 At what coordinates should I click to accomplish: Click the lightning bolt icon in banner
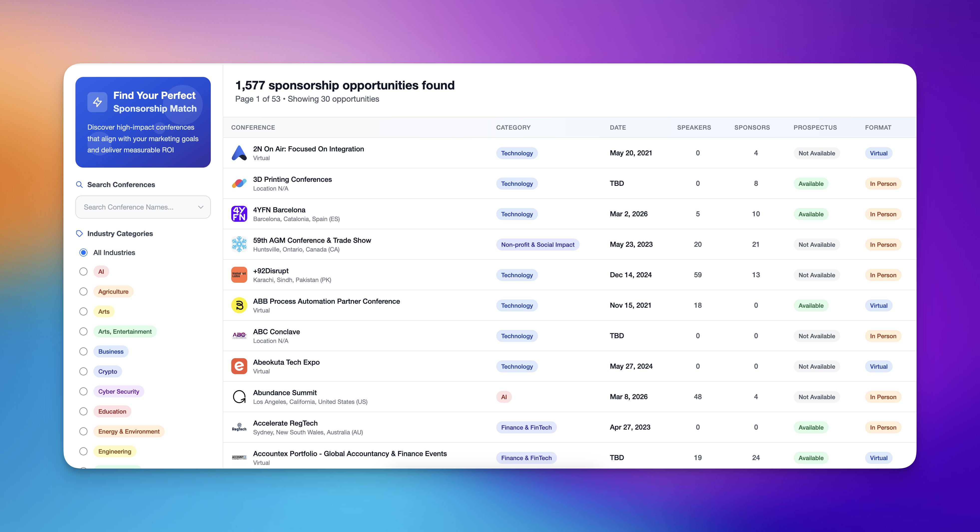(x=97, y=102)
